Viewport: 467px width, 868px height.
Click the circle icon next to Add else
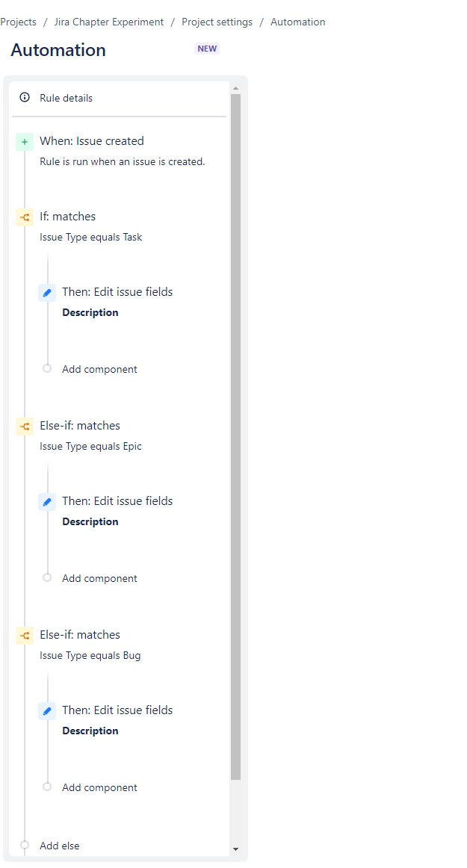pos(25,845)
